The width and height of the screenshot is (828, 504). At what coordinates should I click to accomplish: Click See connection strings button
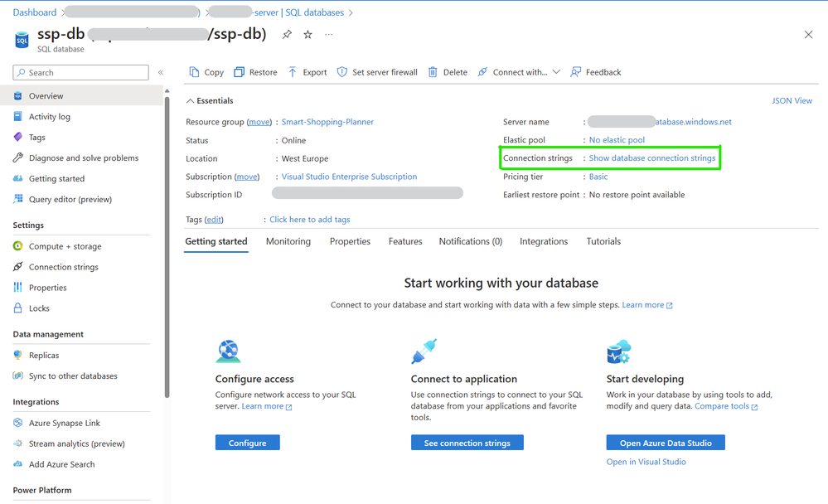[467, 443]
